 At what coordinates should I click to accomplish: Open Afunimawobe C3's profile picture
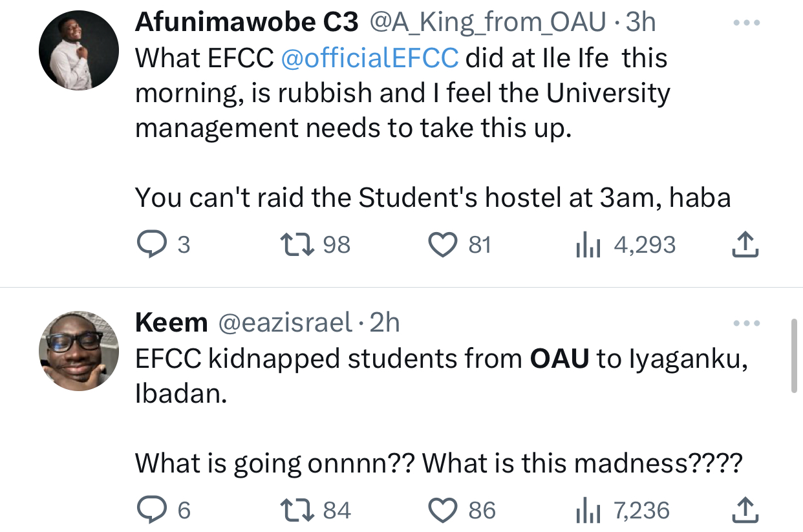click(x=79, y=50)
